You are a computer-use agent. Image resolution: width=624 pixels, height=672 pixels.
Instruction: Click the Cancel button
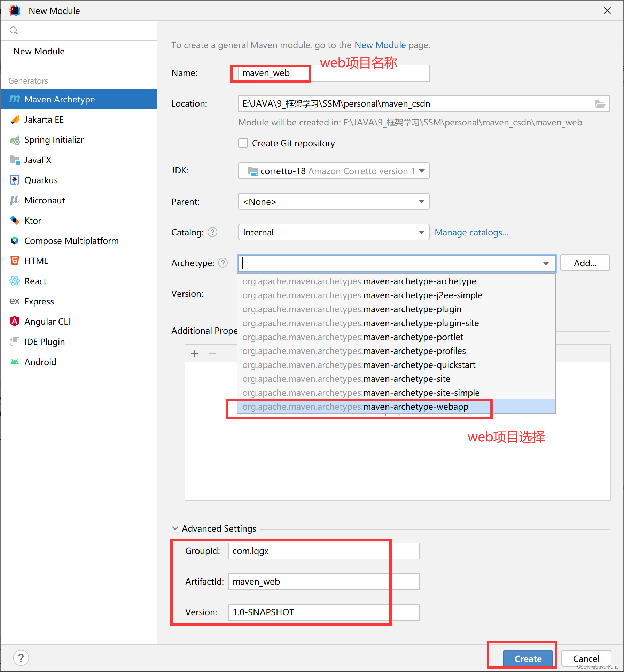pyautogui.click(x=586, y=659)
